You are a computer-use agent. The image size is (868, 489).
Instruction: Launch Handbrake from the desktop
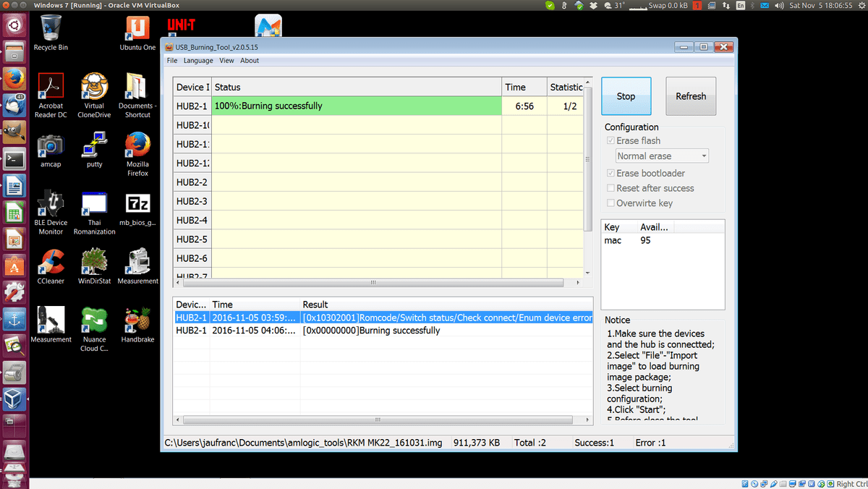137,320
